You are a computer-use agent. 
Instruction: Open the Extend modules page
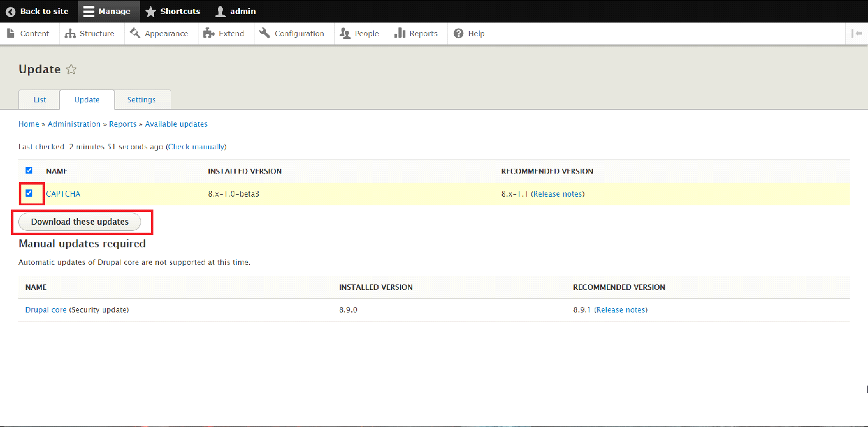224,34
